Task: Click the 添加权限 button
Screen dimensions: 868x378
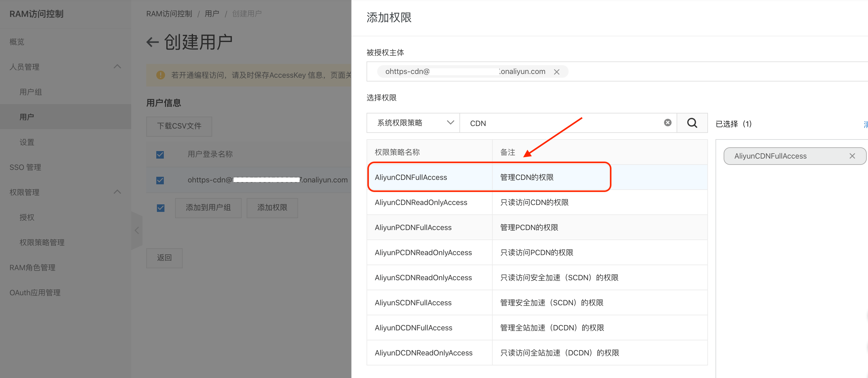Action: click(x=272, y=208)
